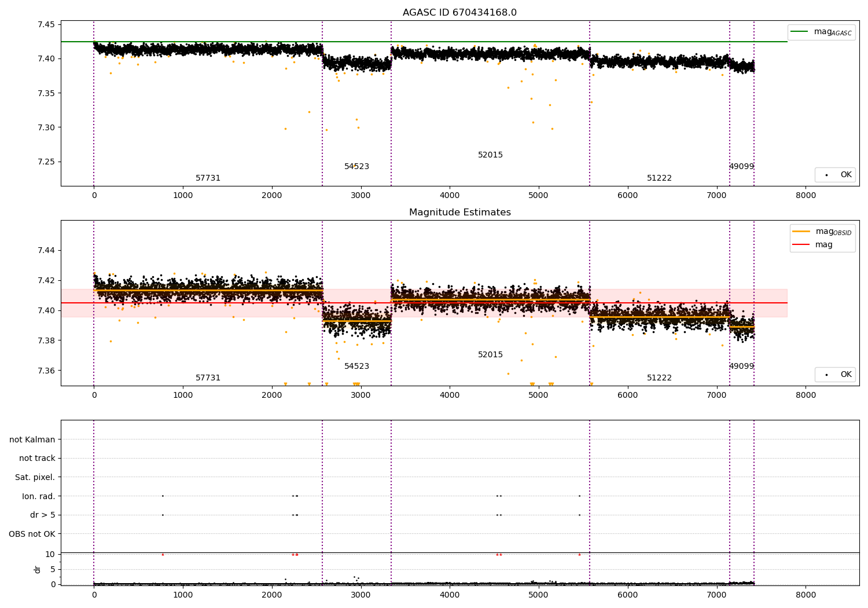This screenshot has height=608, width=868.
Task: Click the 7.36 y-tick of Magnitude Estimates plot
Action: (x=46, y=371)
